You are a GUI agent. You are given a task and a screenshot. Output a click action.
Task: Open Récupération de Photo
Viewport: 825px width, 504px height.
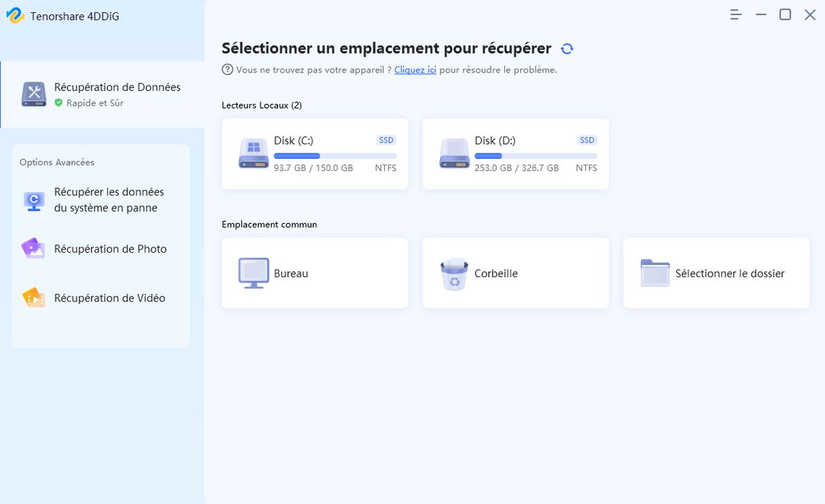point(101,249)
